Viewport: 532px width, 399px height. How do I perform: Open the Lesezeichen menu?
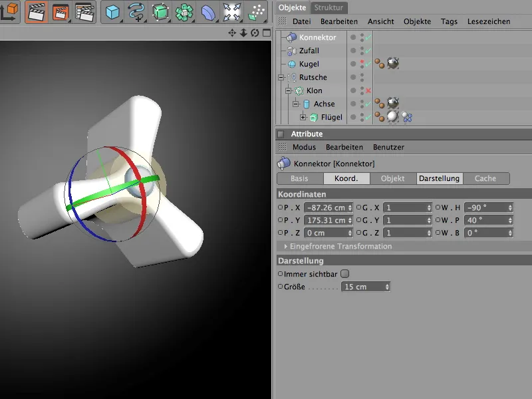point(489,21)
